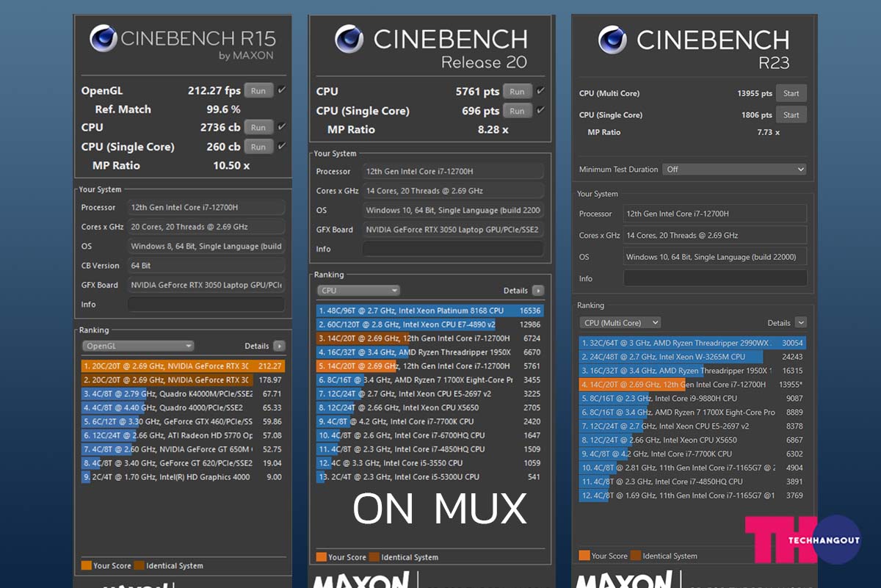This screenshot has height=588, width=881.
Task: Select the Xeon X5650 row in R23 ranking
Action: 692,440
